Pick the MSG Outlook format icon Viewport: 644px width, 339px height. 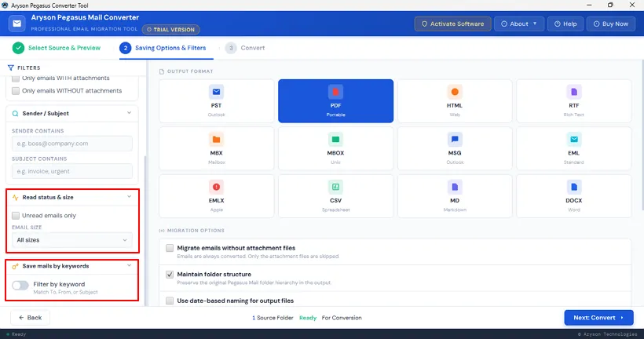point(455,140)
